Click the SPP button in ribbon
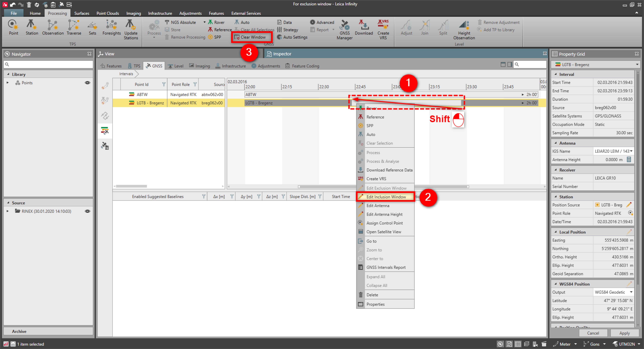The image size is (644, 349). pyautogui.click(x=214, y=37)
